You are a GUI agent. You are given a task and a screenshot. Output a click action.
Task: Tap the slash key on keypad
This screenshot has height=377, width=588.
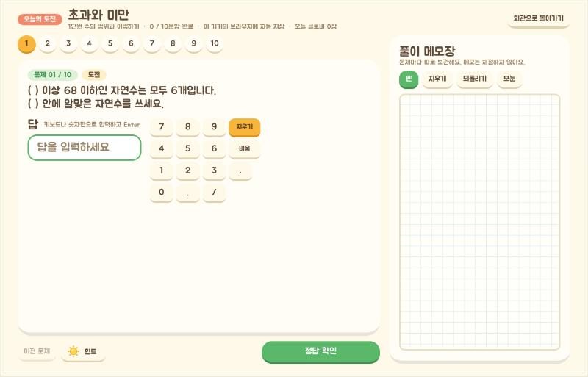pos(214,192)
